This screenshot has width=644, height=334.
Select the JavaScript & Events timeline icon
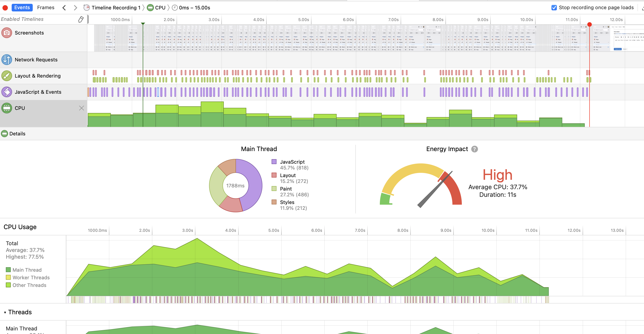7,92
